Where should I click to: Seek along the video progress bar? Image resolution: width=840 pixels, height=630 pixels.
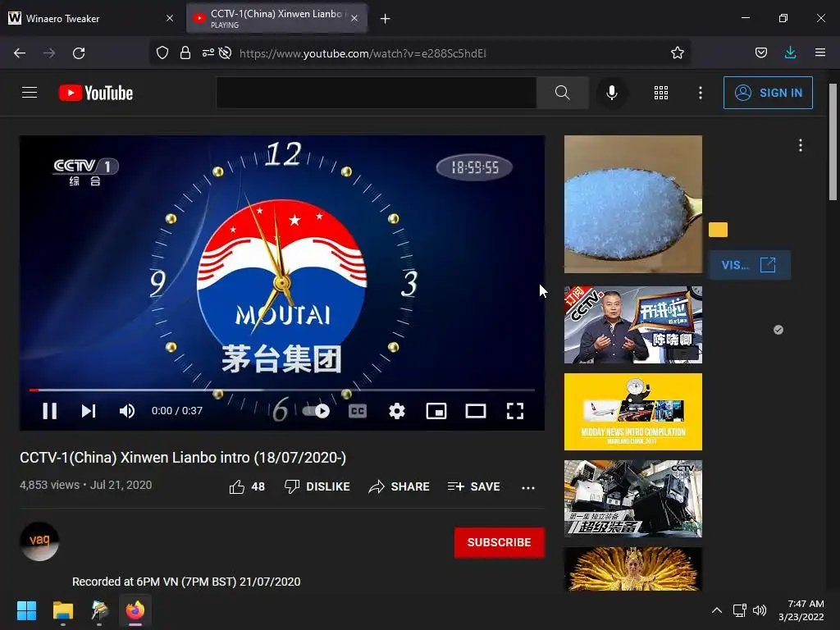coord(282,390)
